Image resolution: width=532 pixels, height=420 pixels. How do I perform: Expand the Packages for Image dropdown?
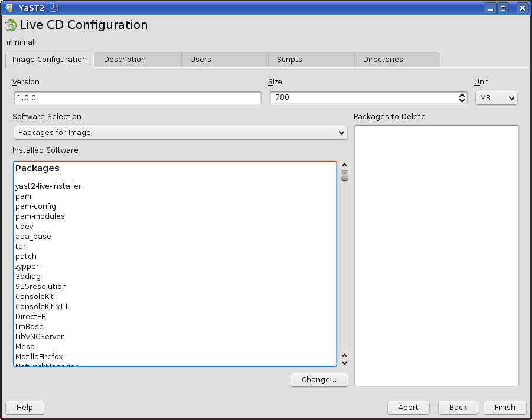(180, 133)
